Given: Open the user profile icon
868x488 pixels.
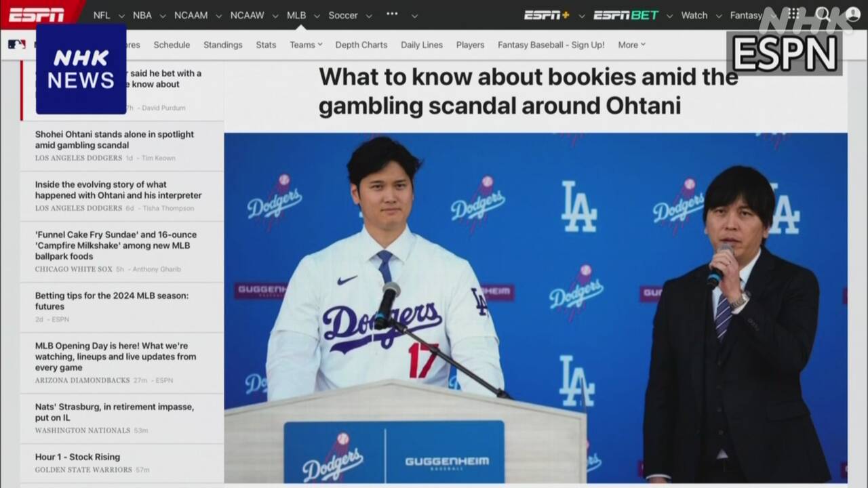Looking at the screenshot, I should click(852, 14).
